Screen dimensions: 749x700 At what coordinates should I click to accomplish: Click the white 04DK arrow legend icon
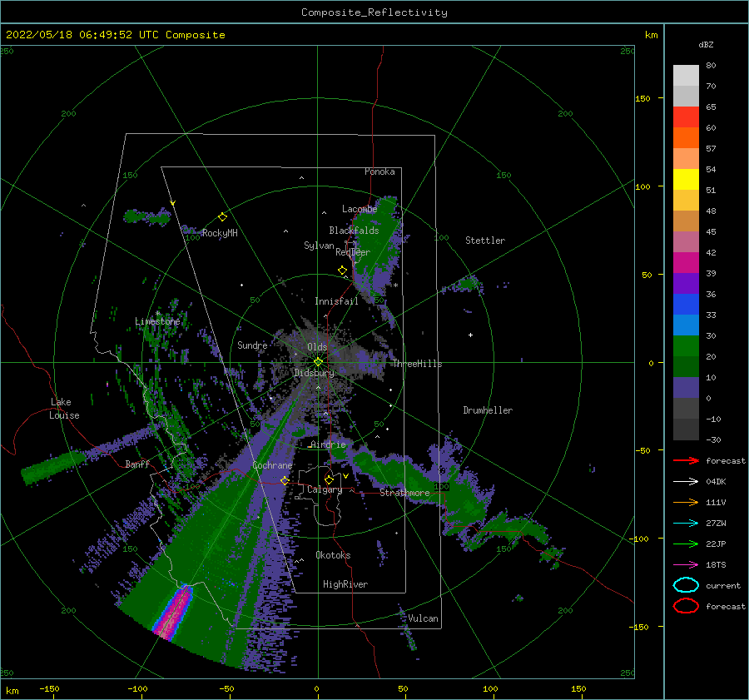tap(686, 482)
